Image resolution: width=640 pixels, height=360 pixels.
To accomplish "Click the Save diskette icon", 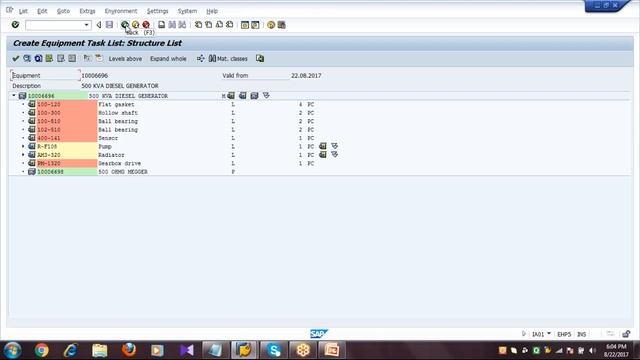I will (109, 25).
